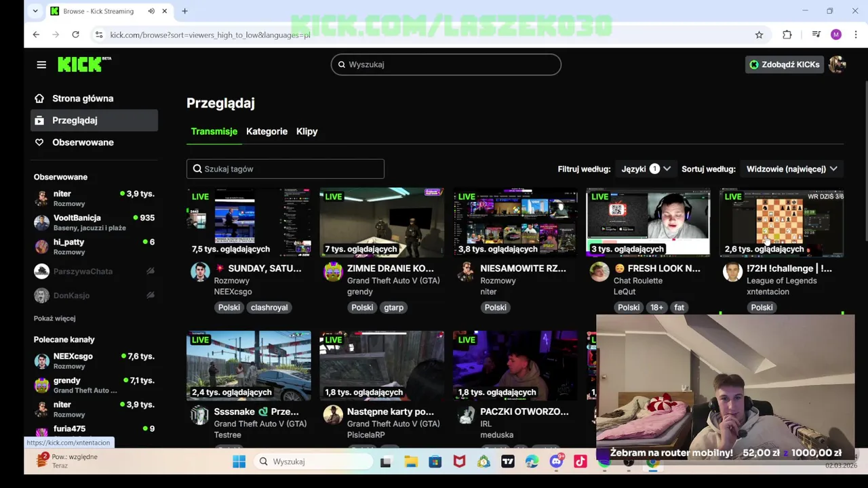Mute the Kick browser tab audio

(151, 12)
